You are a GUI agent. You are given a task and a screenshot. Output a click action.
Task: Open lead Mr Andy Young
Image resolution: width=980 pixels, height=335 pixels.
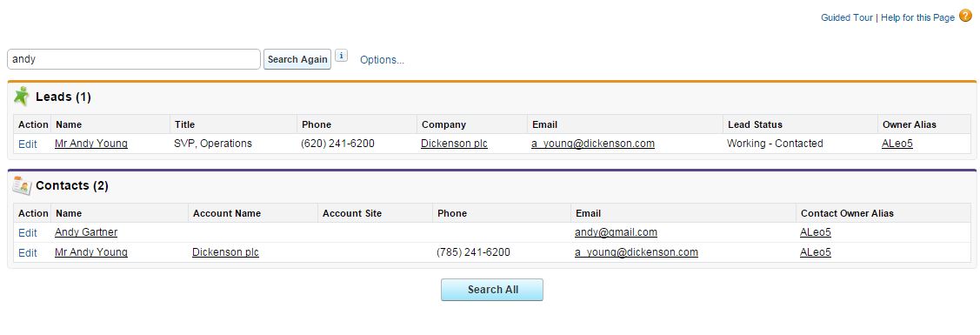(x=91, y=143)
